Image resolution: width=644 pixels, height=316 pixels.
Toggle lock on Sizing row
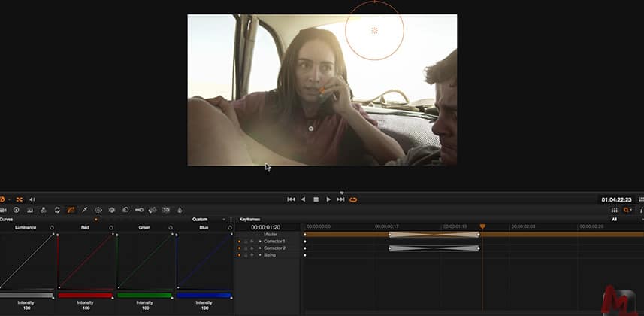click(246, 255)
